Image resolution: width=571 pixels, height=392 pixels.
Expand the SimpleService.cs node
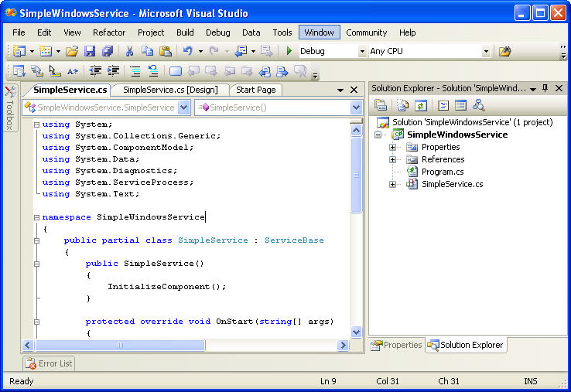(392, 184)
